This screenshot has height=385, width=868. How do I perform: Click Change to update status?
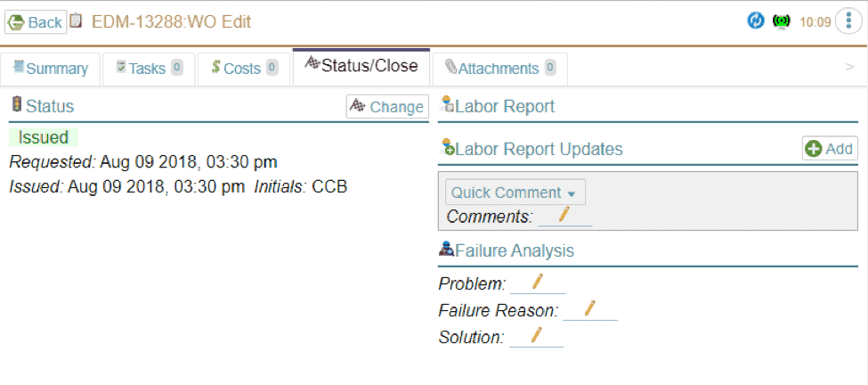387,107
